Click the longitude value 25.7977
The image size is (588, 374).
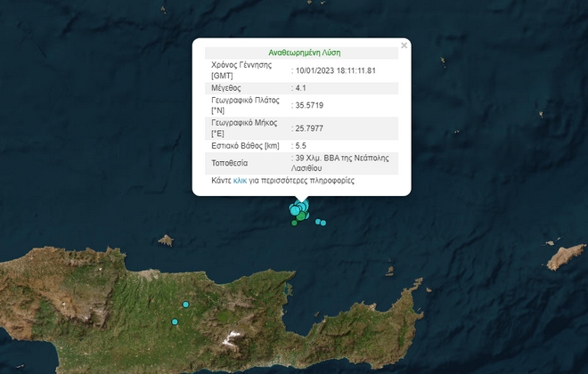[310, 127]
